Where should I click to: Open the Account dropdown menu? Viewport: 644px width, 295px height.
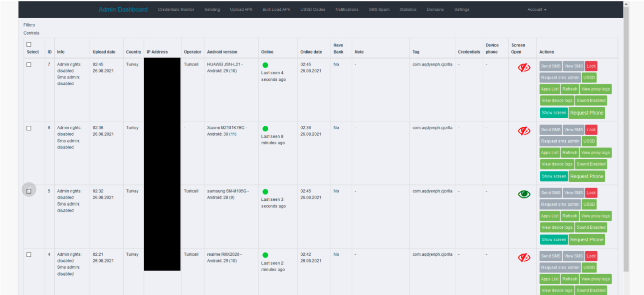click(537, 9)
